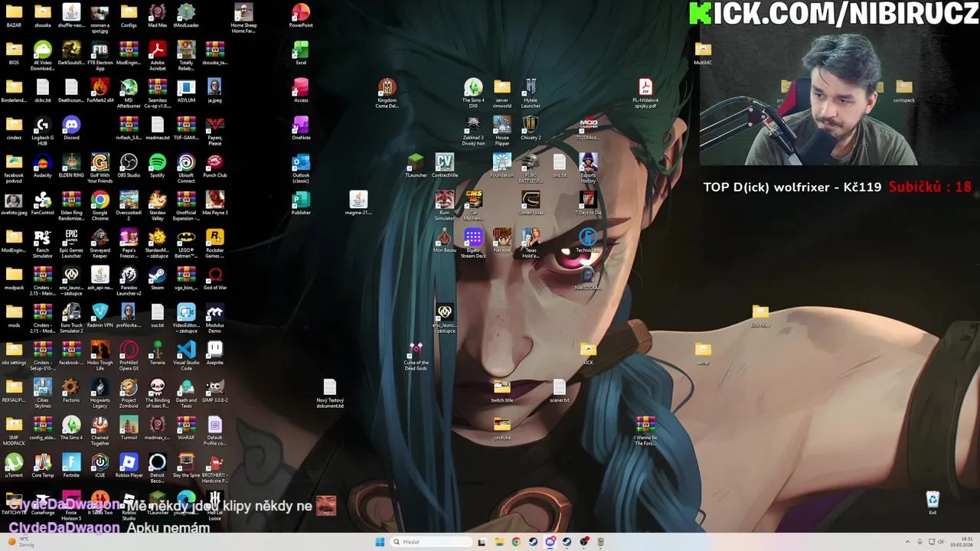
Task: Open the God of War shortcut
Action: pyautogui.click(x=215, y=278)
